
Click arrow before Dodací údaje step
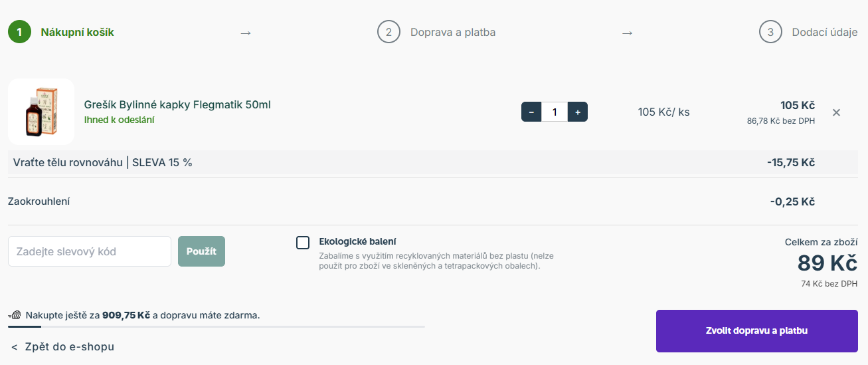(x=627, y=33)
